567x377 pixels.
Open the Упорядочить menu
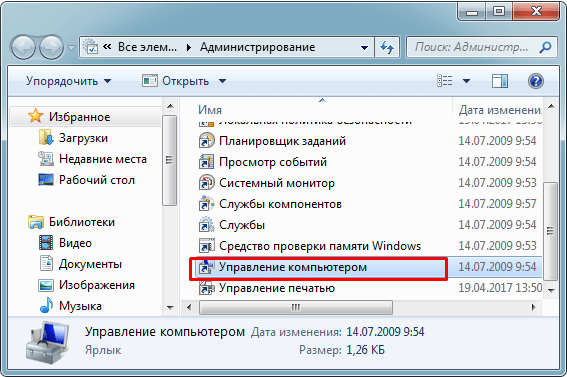[x=68, y=81]
